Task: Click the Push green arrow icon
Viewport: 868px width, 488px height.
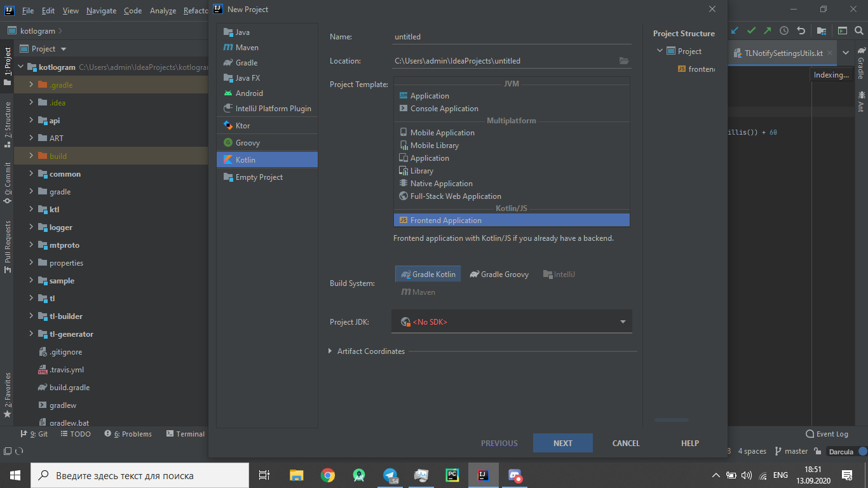Action: pyautogui.click(x=768, y=30)
